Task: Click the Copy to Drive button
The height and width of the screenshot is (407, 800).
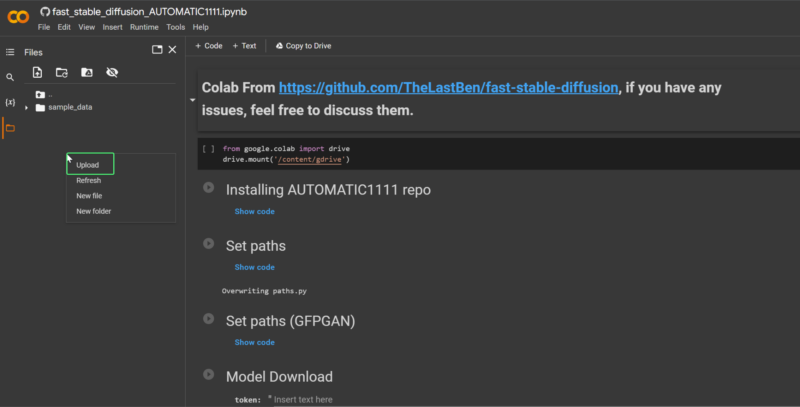Action: point(303,46)
